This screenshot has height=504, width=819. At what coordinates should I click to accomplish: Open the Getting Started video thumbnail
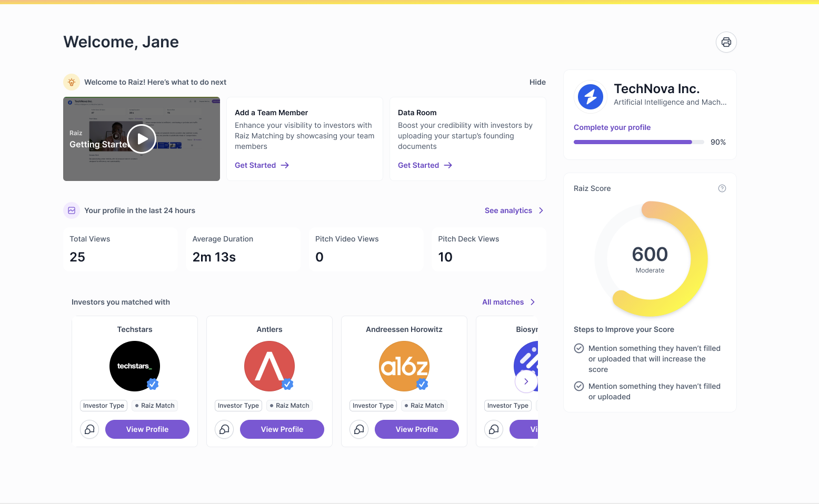142,139
